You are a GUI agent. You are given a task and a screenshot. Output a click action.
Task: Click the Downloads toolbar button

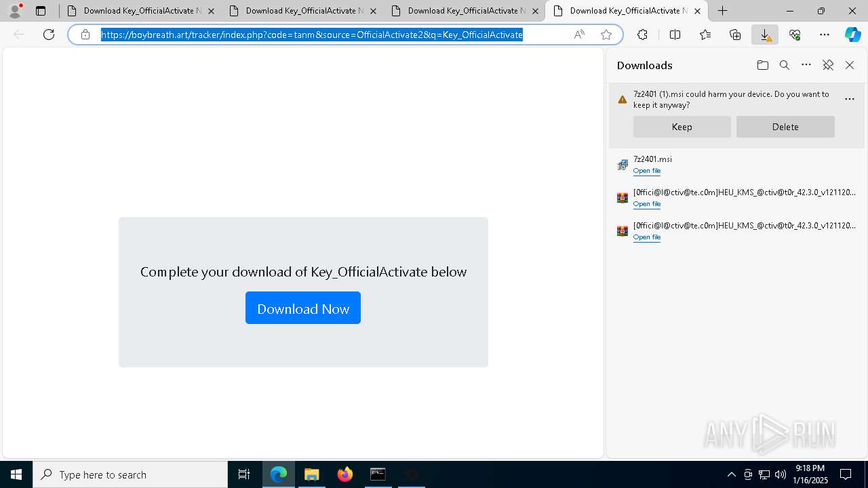[x=765, y=35]
